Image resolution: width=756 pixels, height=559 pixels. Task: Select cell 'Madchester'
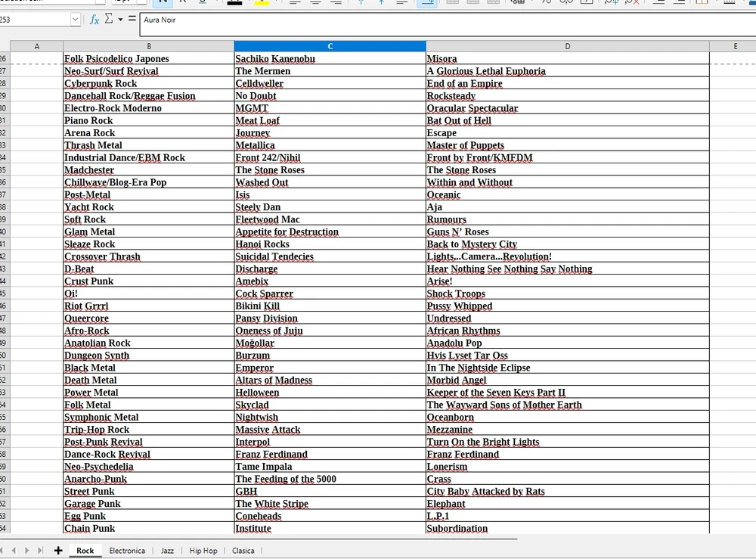coord(148,169)
